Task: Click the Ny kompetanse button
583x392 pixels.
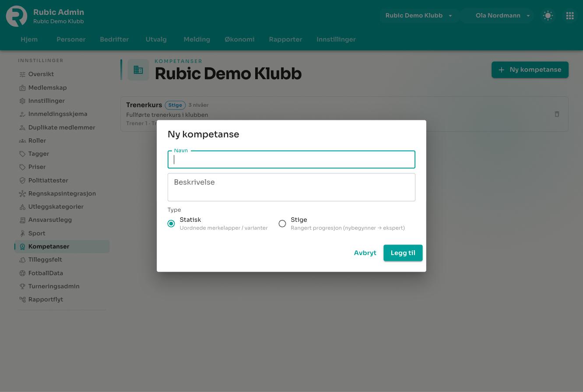Action: click(x=530, y=70)
